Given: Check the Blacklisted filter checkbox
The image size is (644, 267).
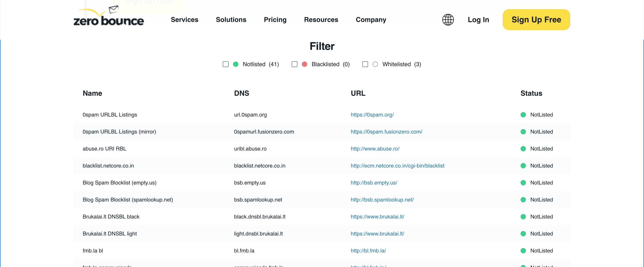Looking at the screenshot, I should pos(294,64).
